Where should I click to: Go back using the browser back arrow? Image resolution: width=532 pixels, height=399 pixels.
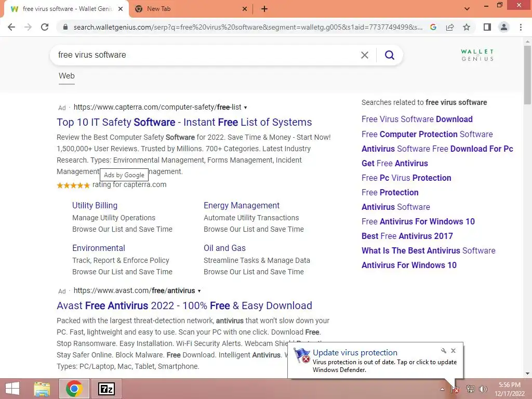[x=11, y=27]
